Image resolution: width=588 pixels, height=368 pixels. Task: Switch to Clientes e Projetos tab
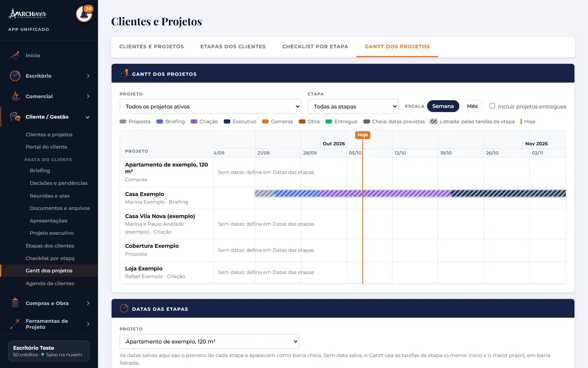click(152, 47)
